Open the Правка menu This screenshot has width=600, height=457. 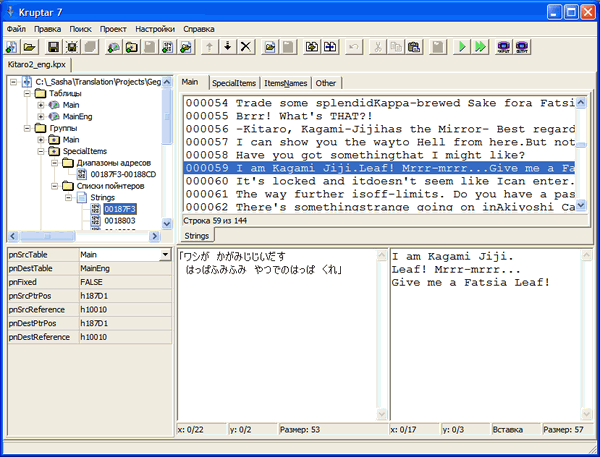47,29
